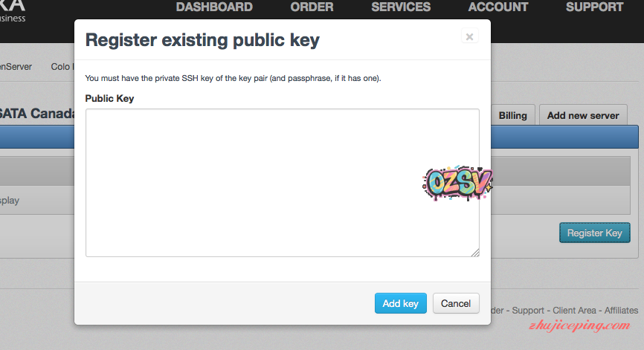Click the Billing button

[x=512, y=115]
